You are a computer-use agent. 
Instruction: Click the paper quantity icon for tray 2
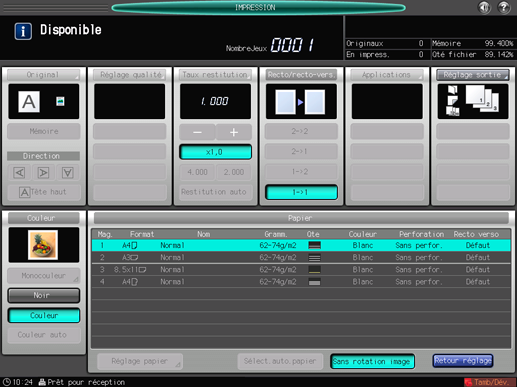[x=314, y=258]
